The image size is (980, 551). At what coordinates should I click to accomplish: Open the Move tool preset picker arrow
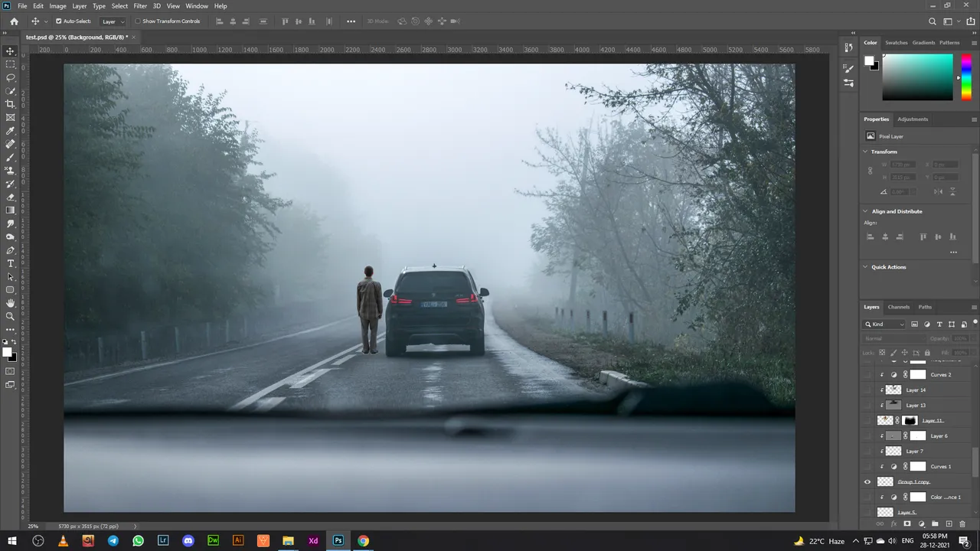point(46,21)
